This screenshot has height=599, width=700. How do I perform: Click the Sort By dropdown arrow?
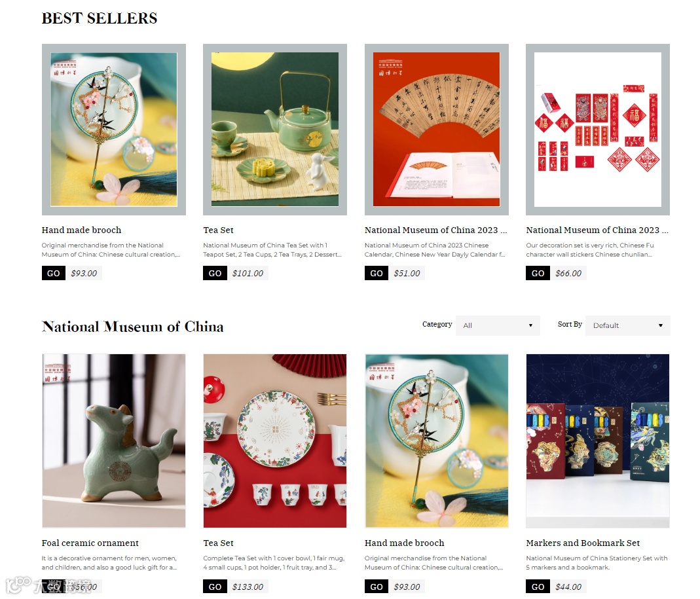click(660, 325)
